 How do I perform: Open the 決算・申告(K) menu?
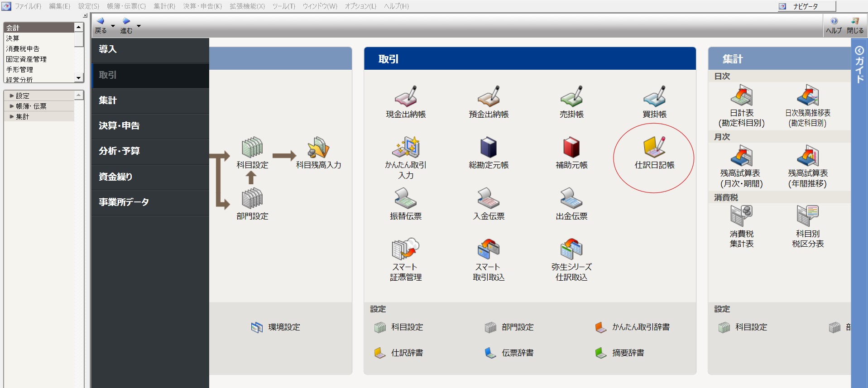click(x=202, y=6)
